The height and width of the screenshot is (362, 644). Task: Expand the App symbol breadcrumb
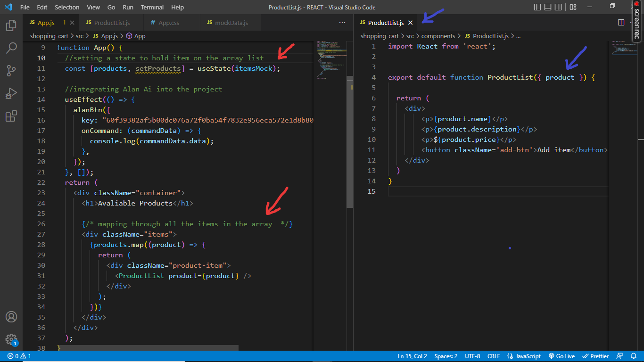click(136, 36)
